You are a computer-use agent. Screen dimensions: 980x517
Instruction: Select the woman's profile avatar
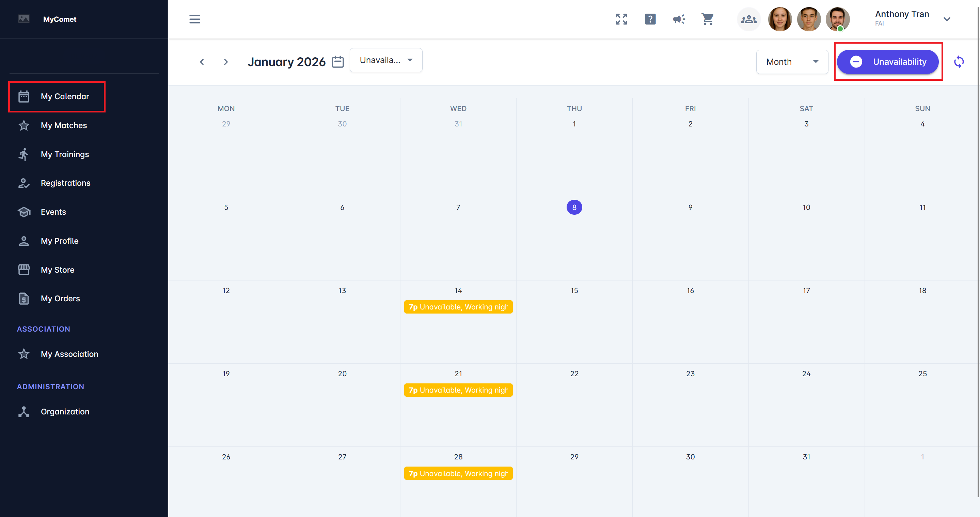780,19
